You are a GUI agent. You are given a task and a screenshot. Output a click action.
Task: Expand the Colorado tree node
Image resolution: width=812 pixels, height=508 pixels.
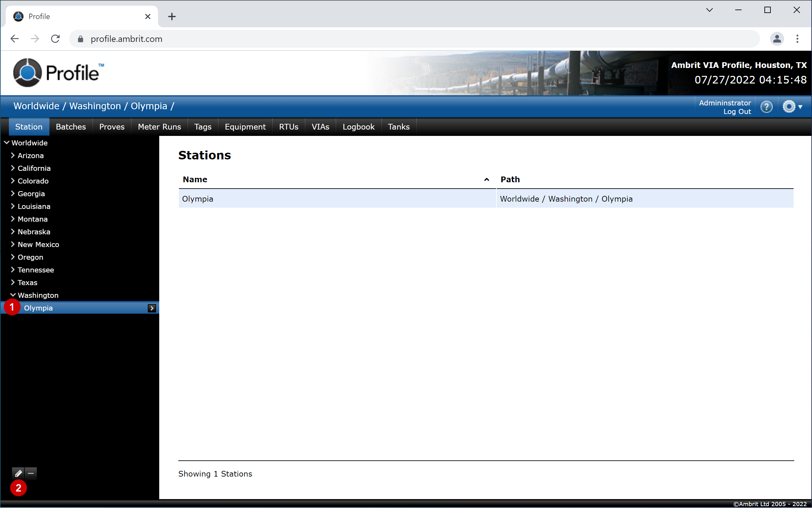pyautogui.click(x=13, y=181)
